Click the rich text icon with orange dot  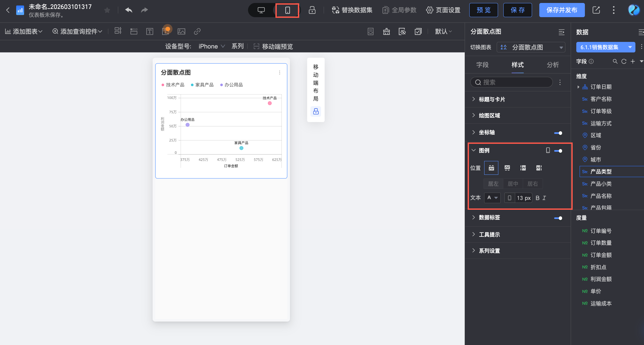tap(166, 31)
